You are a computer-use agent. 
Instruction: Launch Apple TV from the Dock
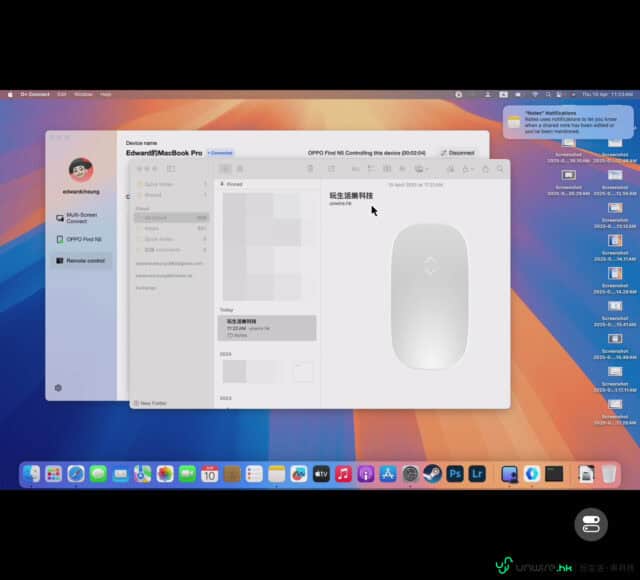[321, 474]
